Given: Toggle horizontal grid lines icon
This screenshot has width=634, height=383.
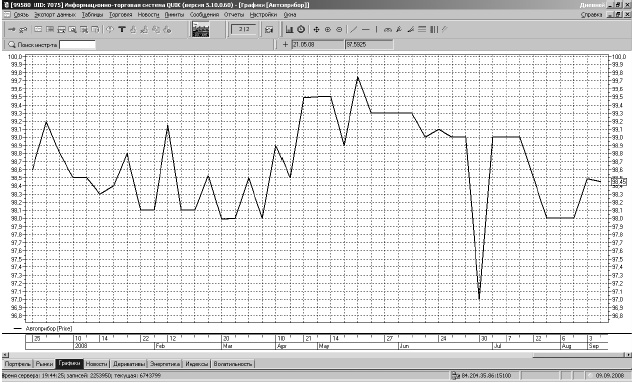Looking at the screenshot, I should [x=422, y=30].
